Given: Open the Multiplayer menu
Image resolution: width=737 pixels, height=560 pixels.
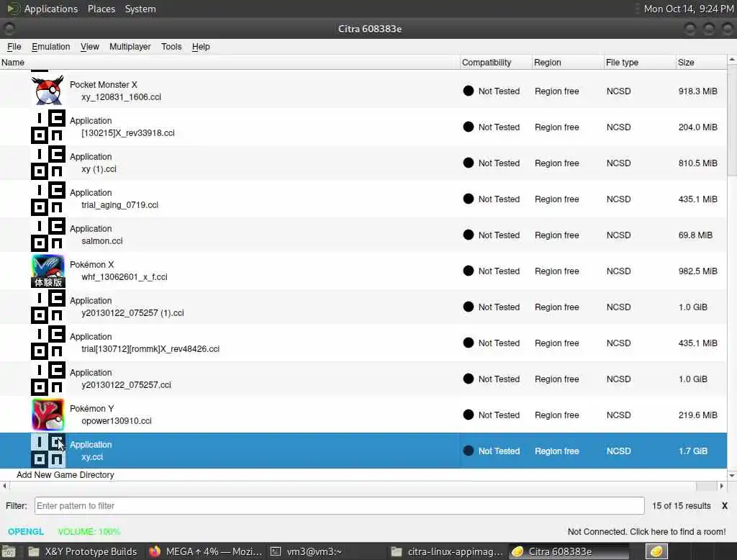Looking at the screenshot, I should click(130, 47).
